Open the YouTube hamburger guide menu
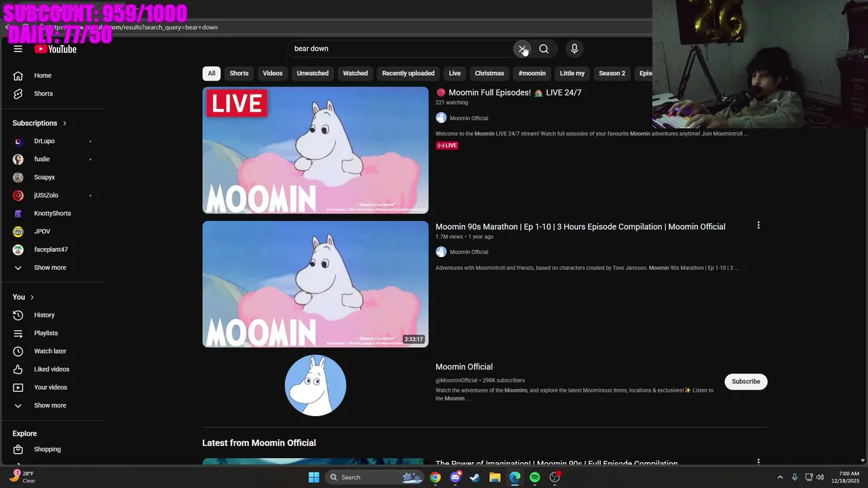The width and height of the screenshot is (868, 488). [x=18, y=49]
